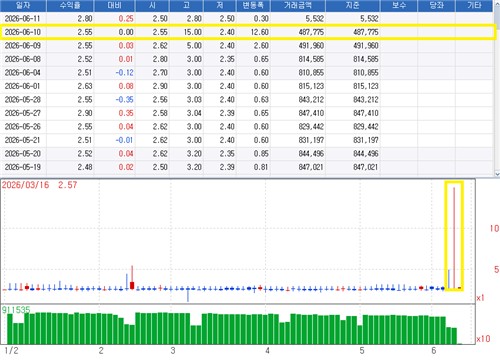Select the 2026-05-28 date cell
Viewport: 500px width, 361px height.
click(x=23, y=99)
